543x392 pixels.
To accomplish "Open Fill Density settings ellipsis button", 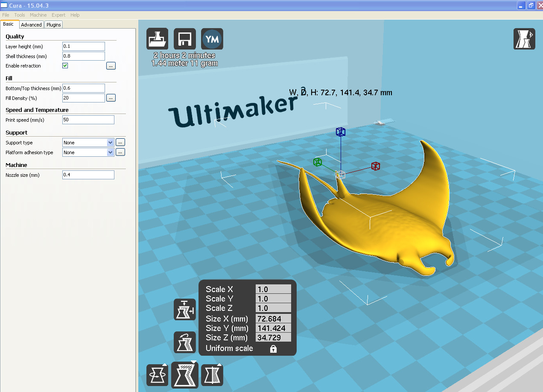I will point(111,98).
